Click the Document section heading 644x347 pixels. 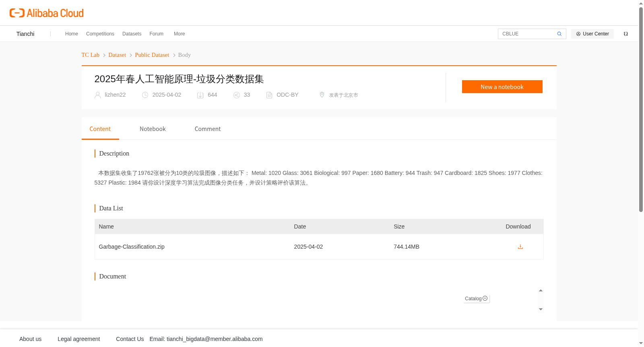click(113, 276)
